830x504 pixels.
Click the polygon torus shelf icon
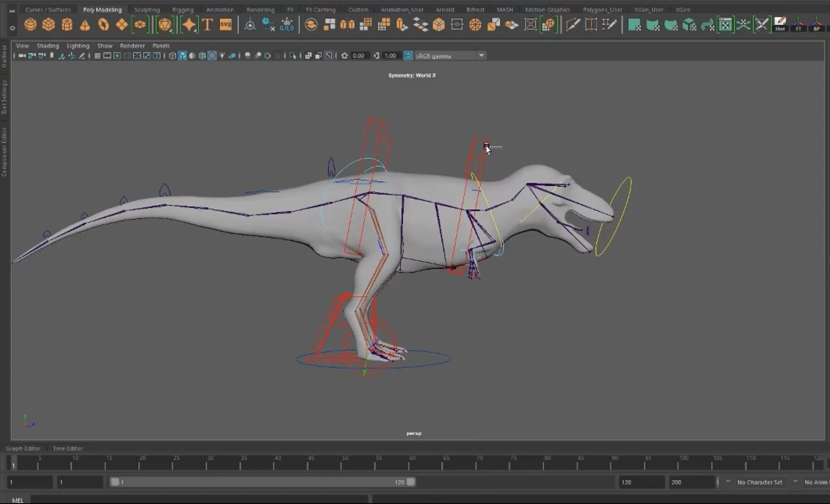[x=103, y=25]
